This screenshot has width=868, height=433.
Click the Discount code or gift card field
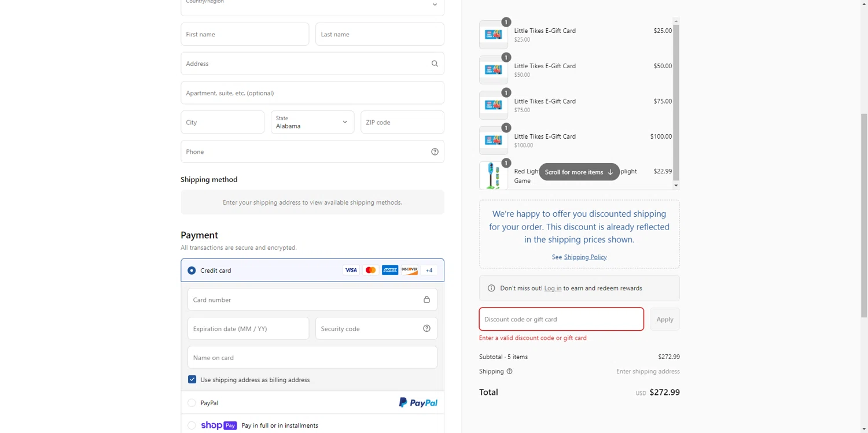561,319
